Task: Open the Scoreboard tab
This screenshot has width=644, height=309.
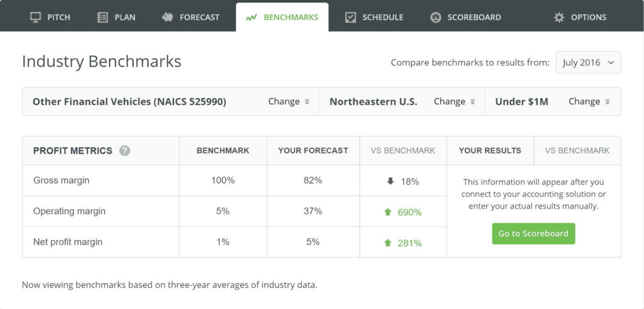Action: 466,17
